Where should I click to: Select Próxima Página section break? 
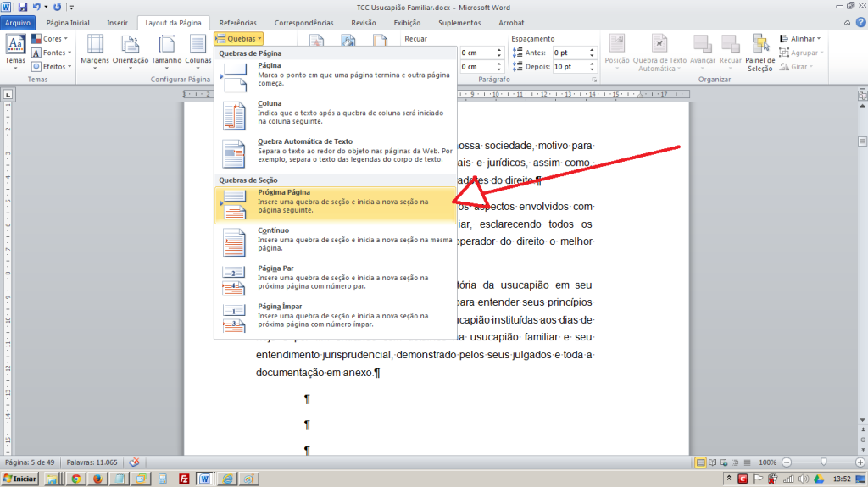[336, 205]
